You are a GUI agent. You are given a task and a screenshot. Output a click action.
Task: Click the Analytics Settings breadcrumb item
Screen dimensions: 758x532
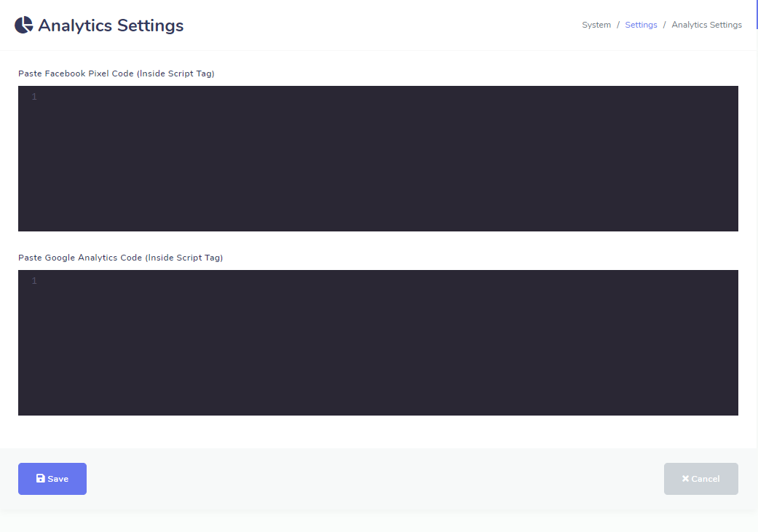[x=706, y=25]
